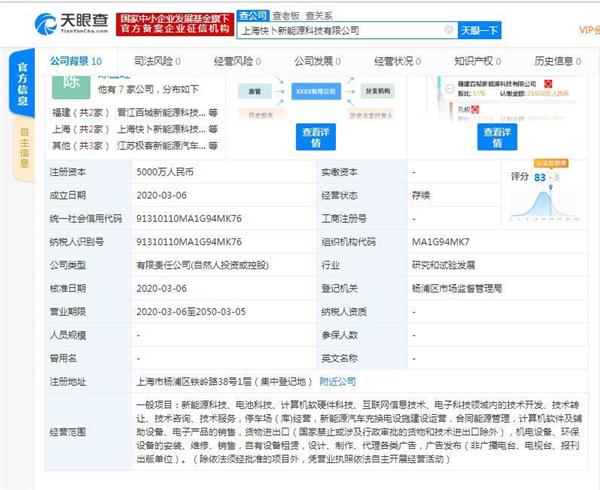Select the 行业 value 研究和试验发展
Viewport: 600px width, 490px height.
(443, 265)
